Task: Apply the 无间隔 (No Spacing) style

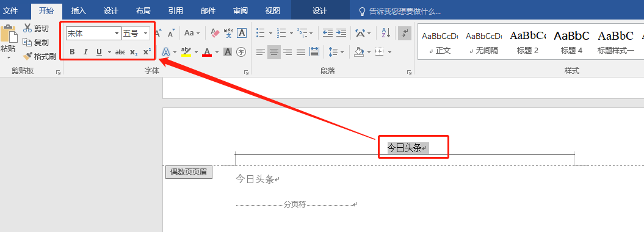Action: coord(484,43)
